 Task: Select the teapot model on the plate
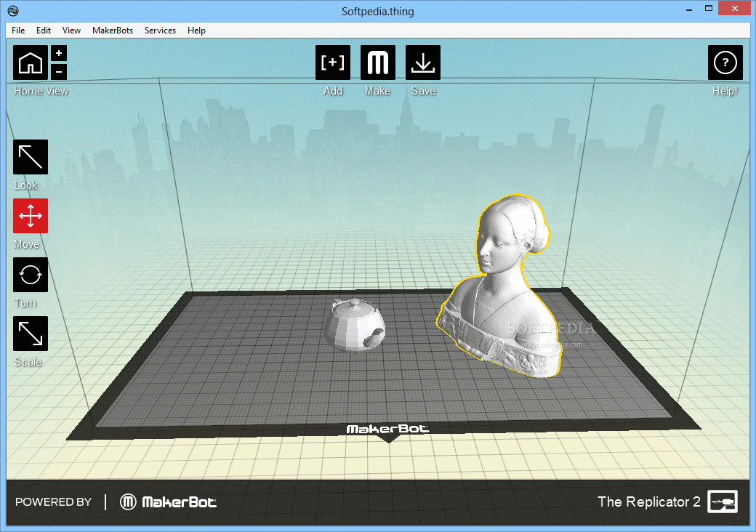coord(354,326)
